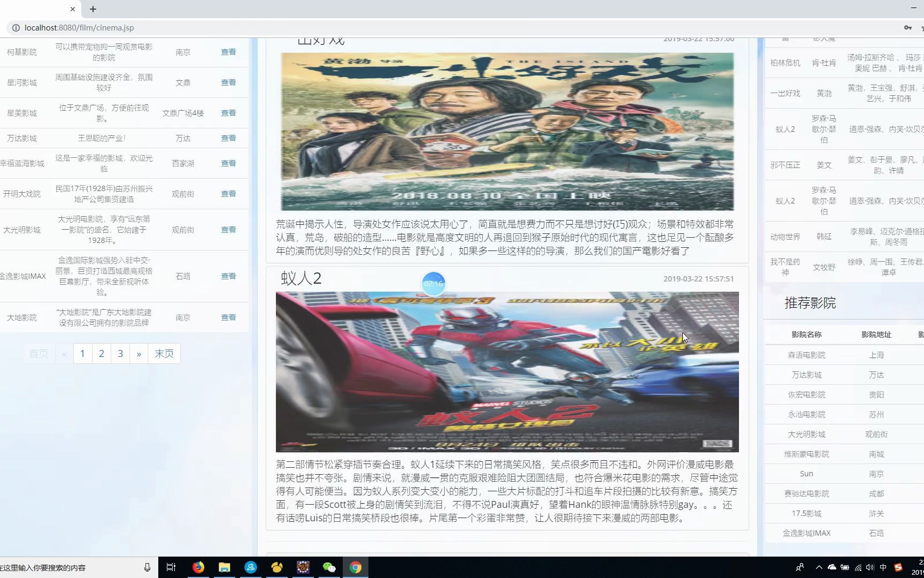Open a new browser tab
This screenshot has height=578, width=924.
pyautogui.click(x=93, y=9)
